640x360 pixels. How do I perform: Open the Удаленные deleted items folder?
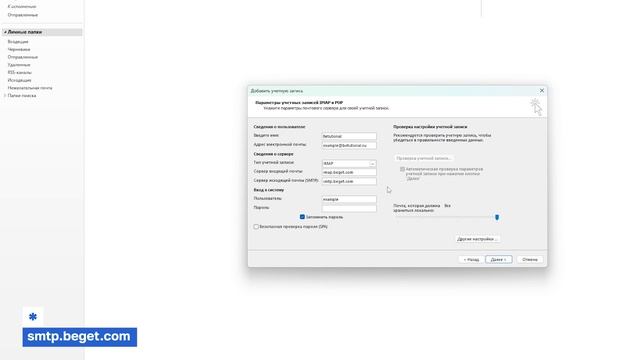(x=19, y=65)
